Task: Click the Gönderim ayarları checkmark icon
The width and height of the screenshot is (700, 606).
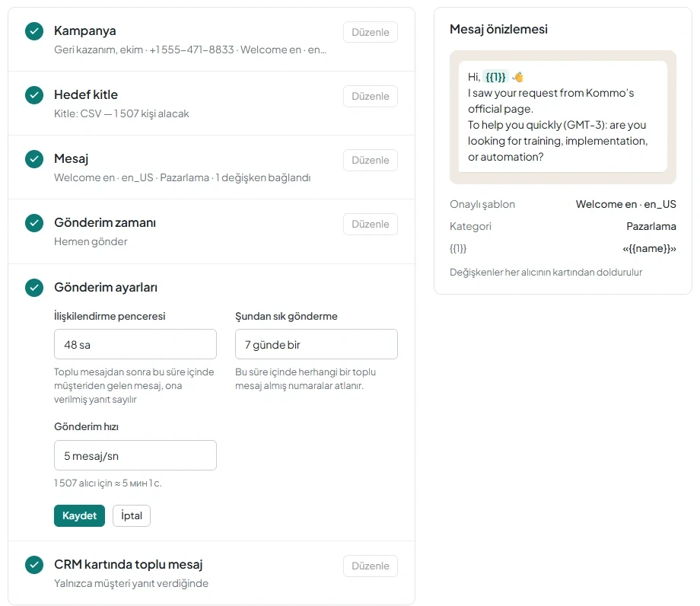Action: (x=34, y=288)
